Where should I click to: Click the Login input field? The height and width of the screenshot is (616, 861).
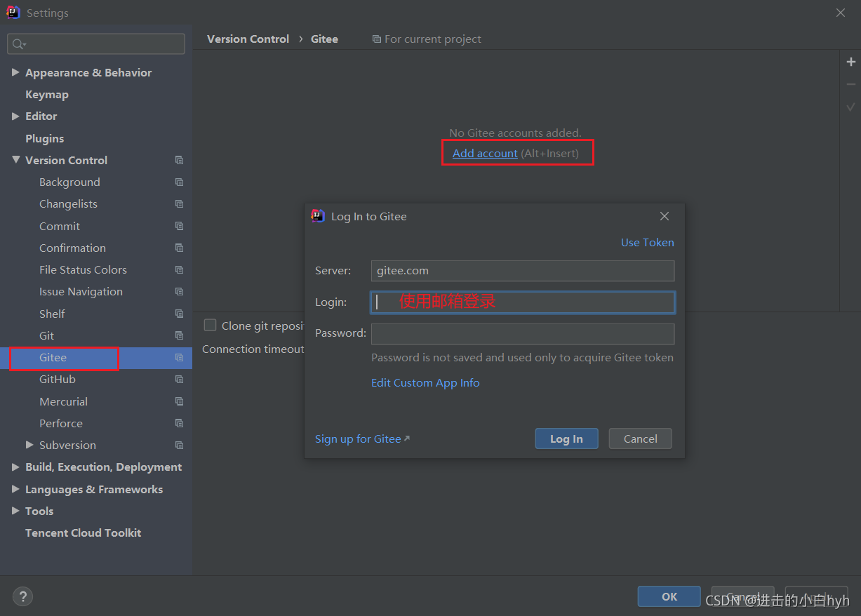(523, 302)
